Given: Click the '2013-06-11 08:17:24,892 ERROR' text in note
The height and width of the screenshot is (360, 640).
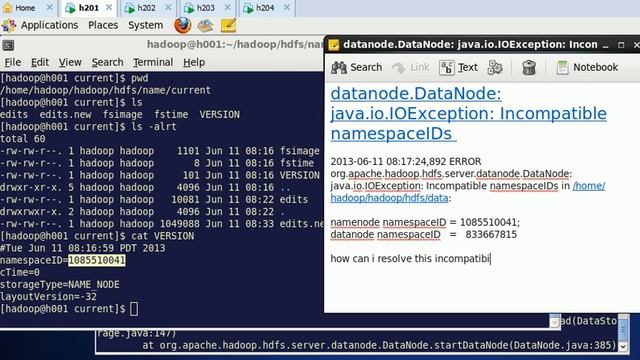Looking at the screenshot, I should pyautogui.click(x=406, y=162).
